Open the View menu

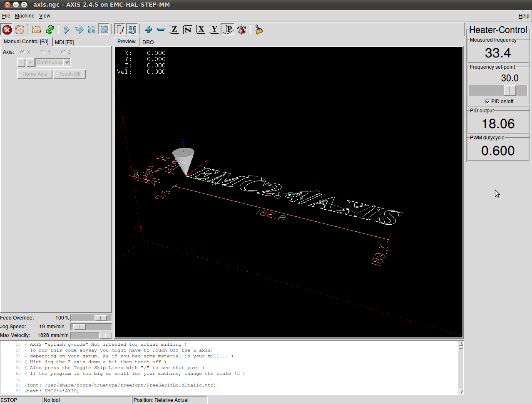[x=45, y=16]
